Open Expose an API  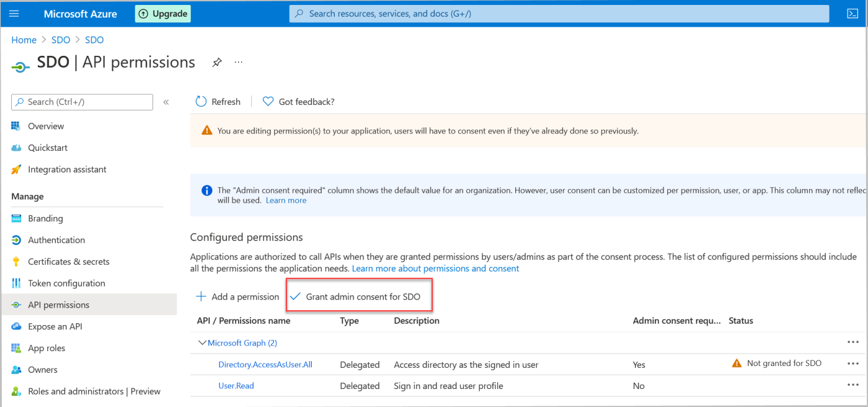[x=55, y=326]
